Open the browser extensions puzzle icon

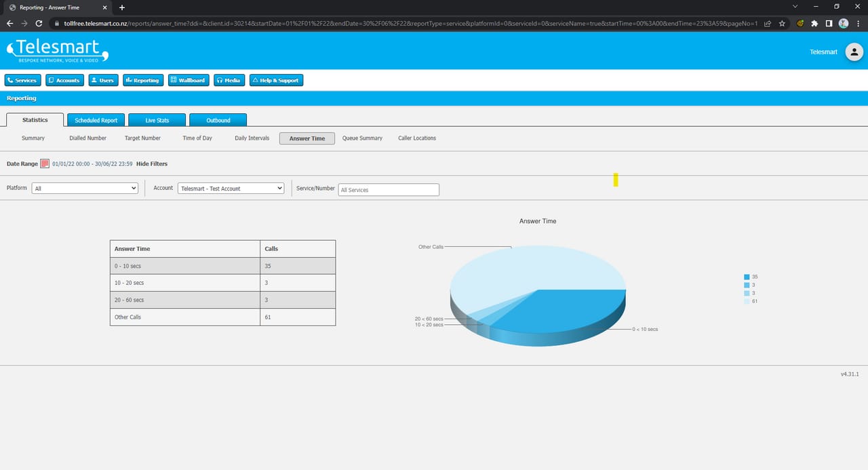[814, 23]
